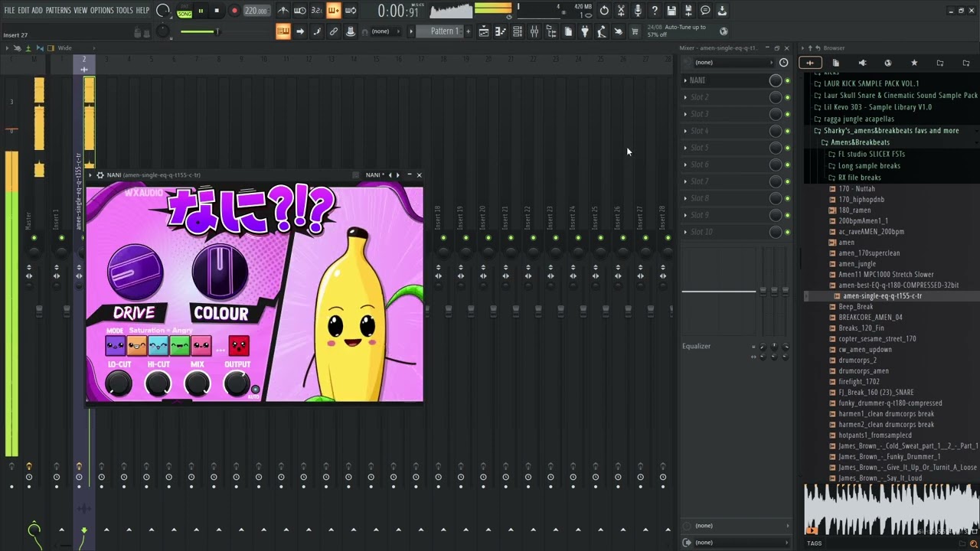The width and height of the screenshot is (980, 551).
Task: Toggle the Slot 8 enable LED
Action: click(787, 198)
